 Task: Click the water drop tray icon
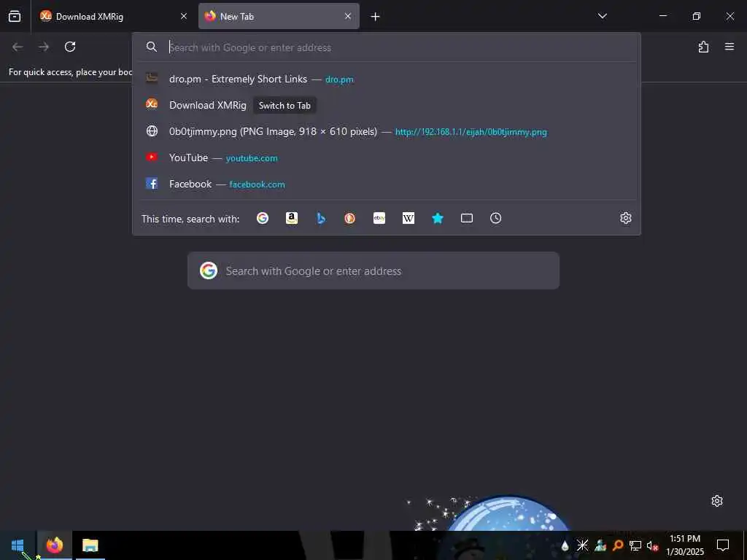pyautogui.click(x=565, y=545)
